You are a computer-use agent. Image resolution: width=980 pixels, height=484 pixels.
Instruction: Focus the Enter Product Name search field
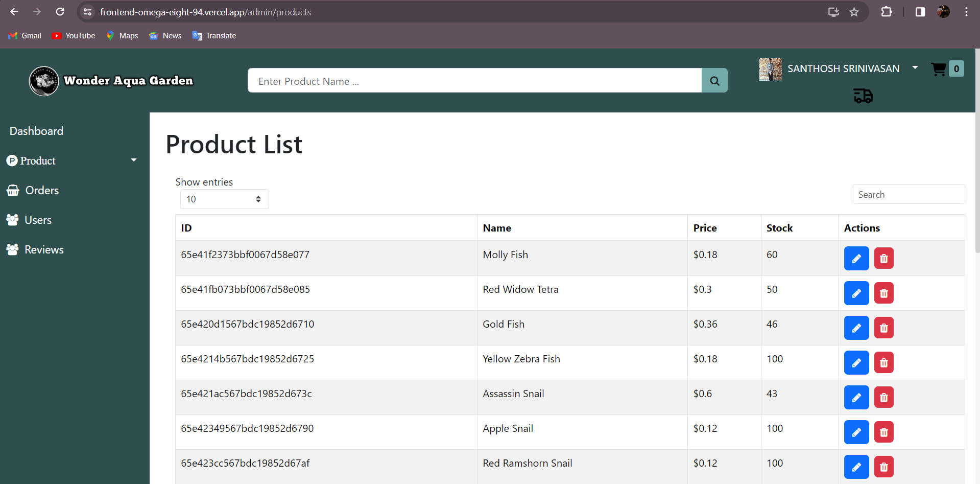click(474, 81)
